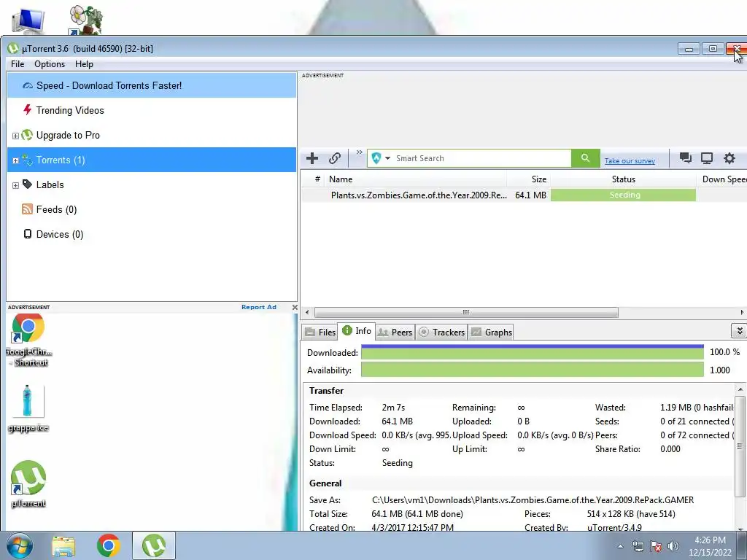Click the Feeds RSS icon
Screen dimensions: 747x560
[27, 209]
